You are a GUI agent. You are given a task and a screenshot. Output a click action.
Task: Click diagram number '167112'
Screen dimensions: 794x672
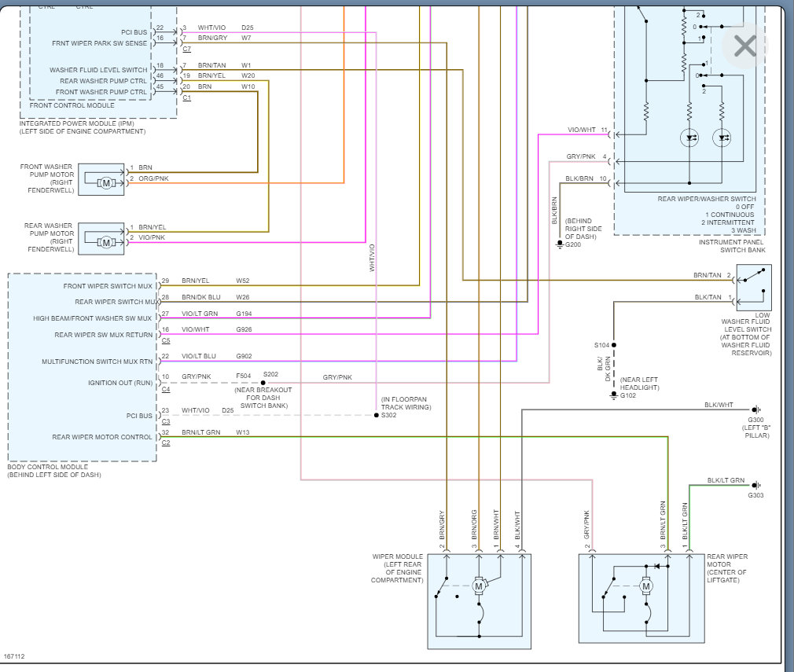(x=14, y=656)
